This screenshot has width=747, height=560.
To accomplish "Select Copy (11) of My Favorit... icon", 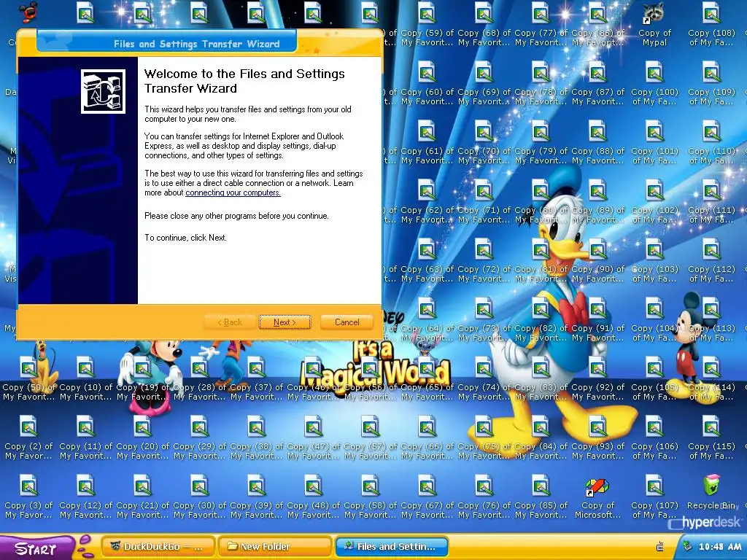I will [x=86, y=426].
